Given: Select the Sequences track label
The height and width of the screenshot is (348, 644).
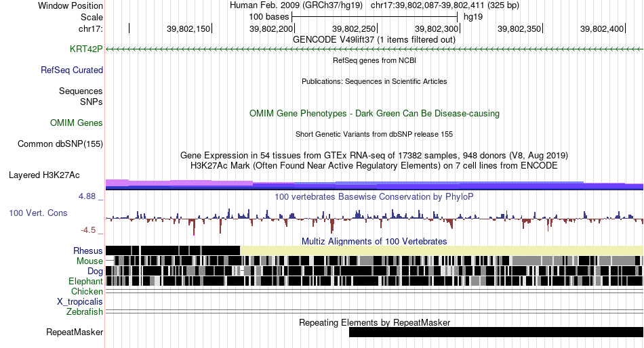Looking at the screenshot, I should [81, 91].
